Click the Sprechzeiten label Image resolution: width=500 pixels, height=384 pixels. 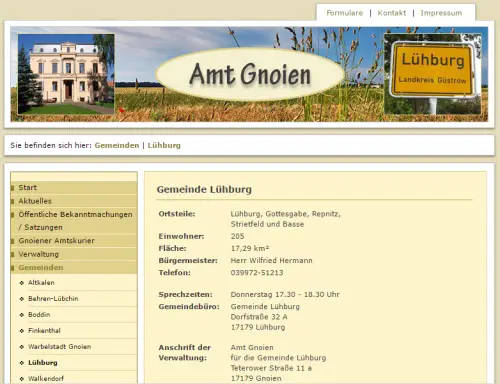tap(185, 295)
